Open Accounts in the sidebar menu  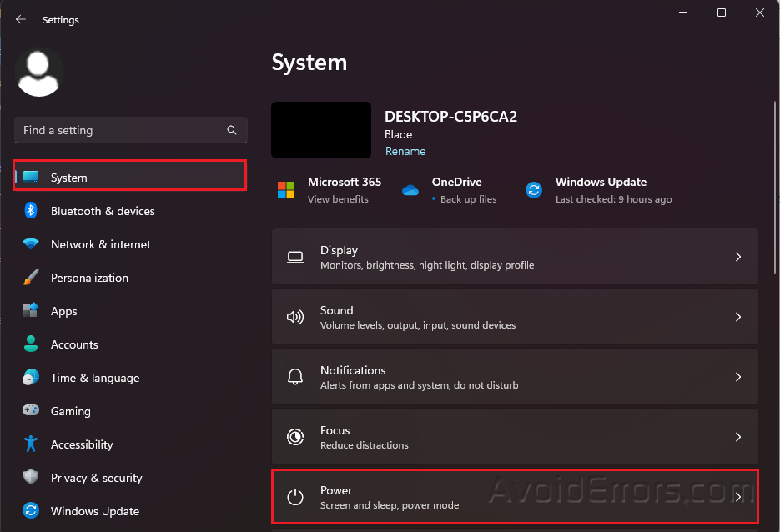[74, 344]
